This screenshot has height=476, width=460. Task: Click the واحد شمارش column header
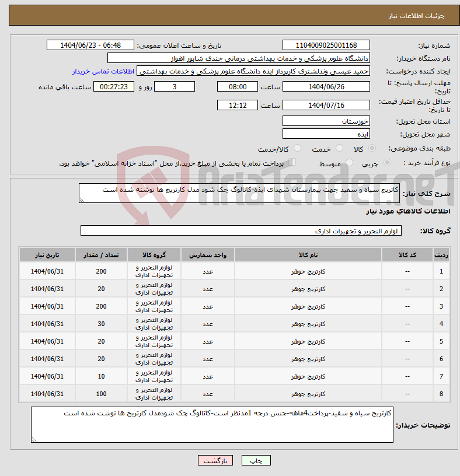[x=208, y=255]
